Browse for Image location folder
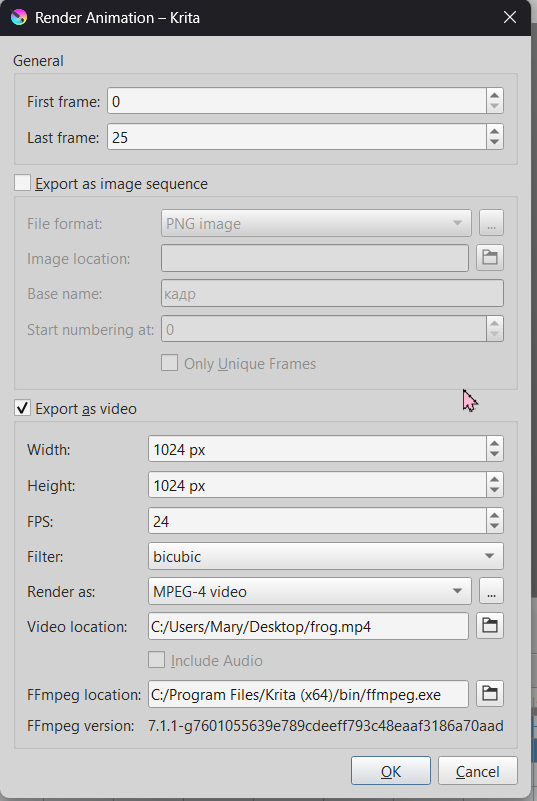 coord(490,257)
